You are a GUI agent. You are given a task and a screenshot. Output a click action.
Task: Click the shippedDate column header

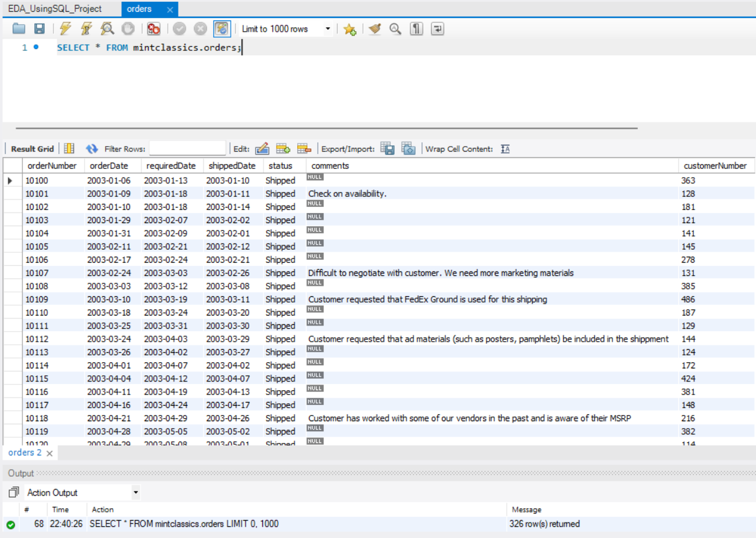click(232, 165)
